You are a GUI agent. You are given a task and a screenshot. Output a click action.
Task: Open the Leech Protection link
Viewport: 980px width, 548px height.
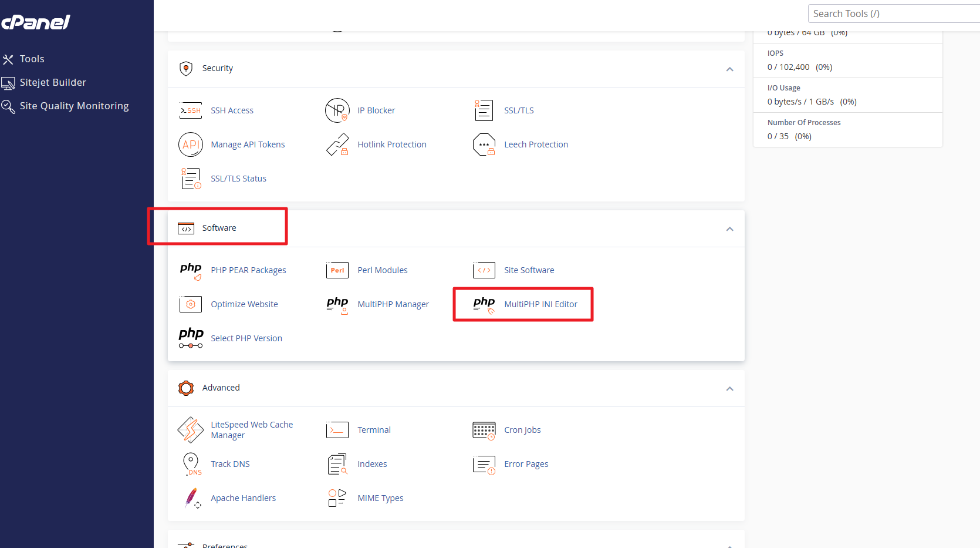pos(536,144)
